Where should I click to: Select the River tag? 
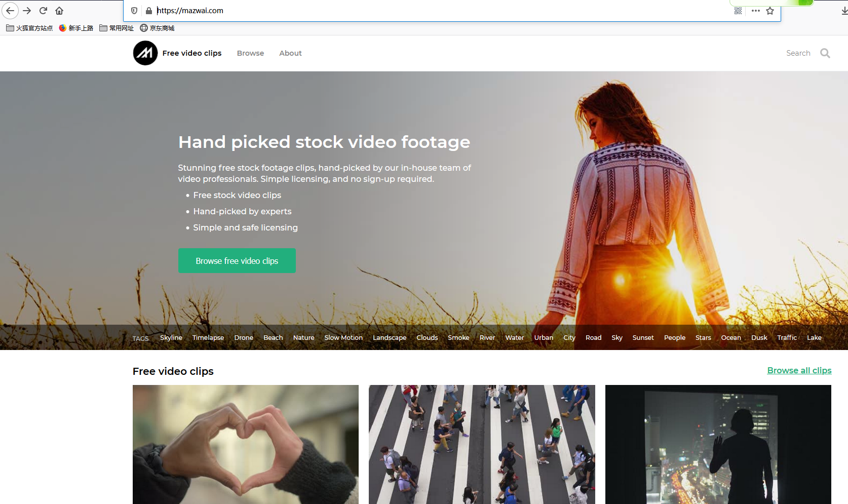pos(487,338)
